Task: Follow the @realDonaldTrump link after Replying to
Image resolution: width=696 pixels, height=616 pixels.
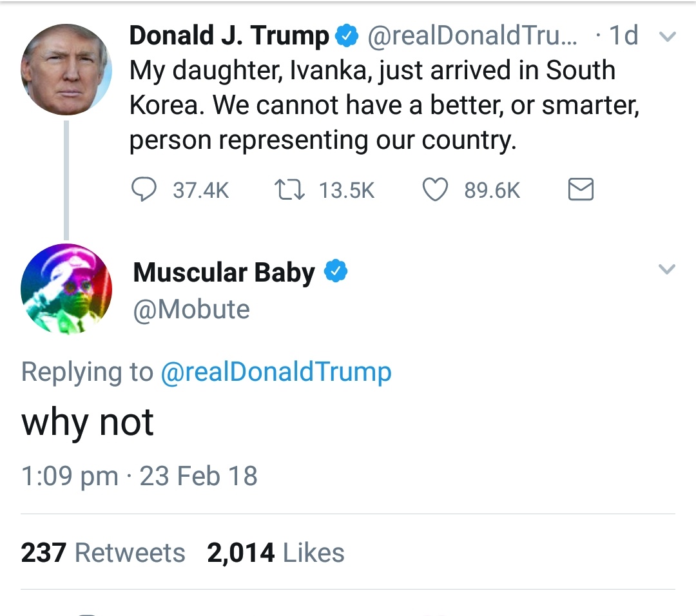Action: pyautogui.click(x=275, y=372)
